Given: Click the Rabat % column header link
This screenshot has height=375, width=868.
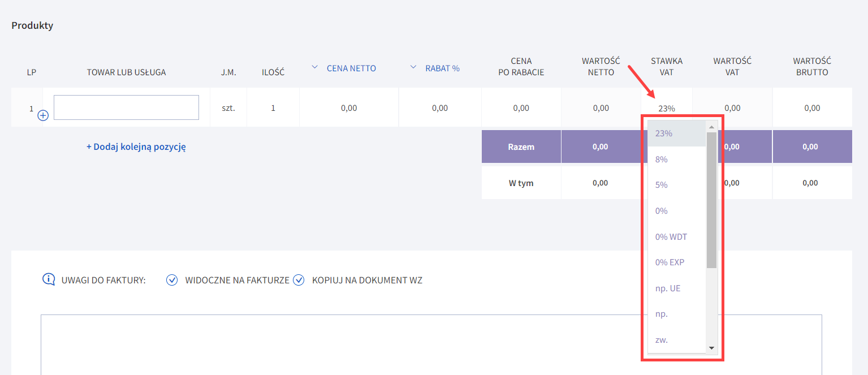Looking at the screenshot, I should 442,68.
